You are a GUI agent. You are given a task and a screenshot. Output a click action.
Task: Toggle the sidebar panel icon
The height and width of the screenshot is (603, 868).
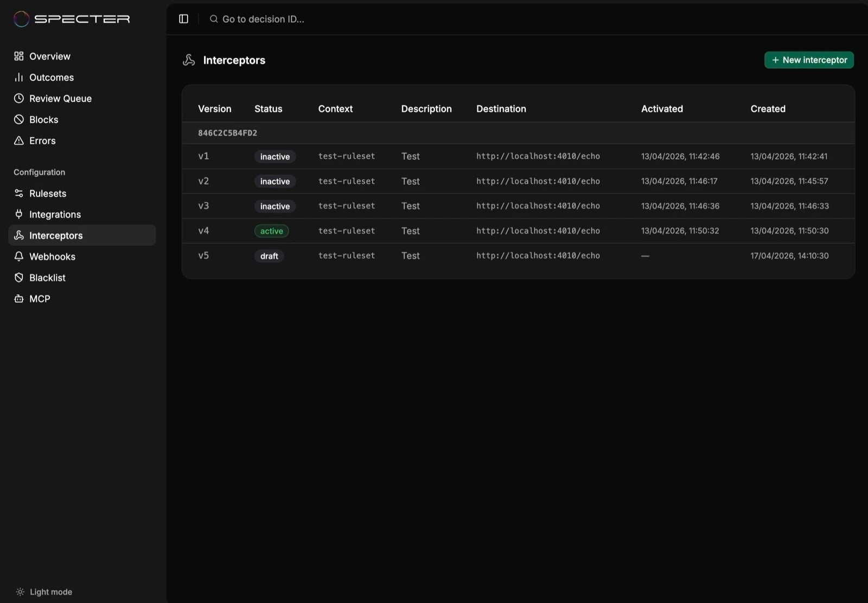tap(183, 19)
